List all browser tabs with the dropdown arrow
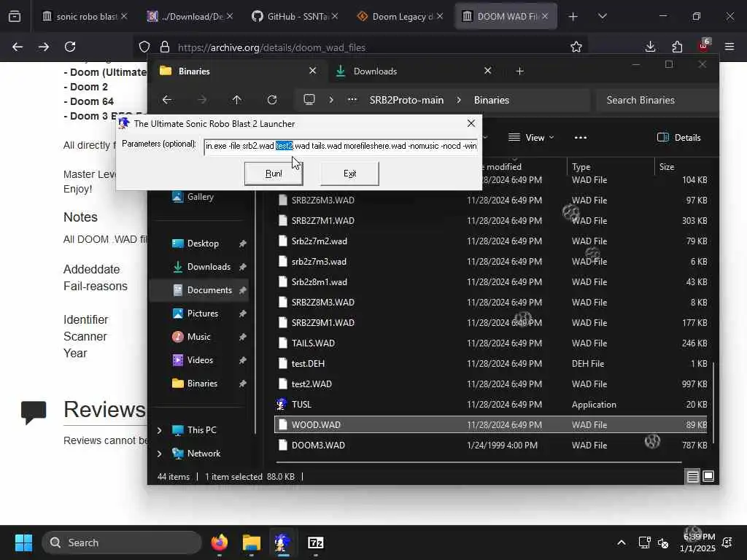The image size is (747, 560). (602, 17)
